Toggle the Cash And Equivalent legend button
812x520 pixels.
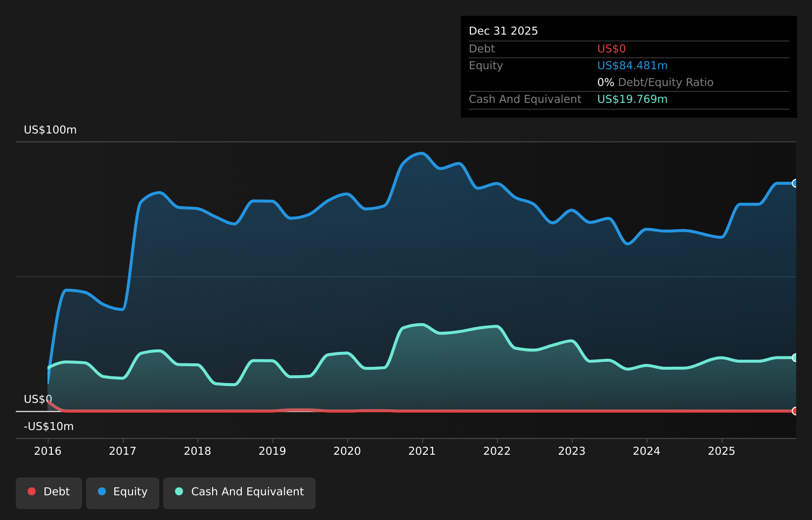(239, 493)
